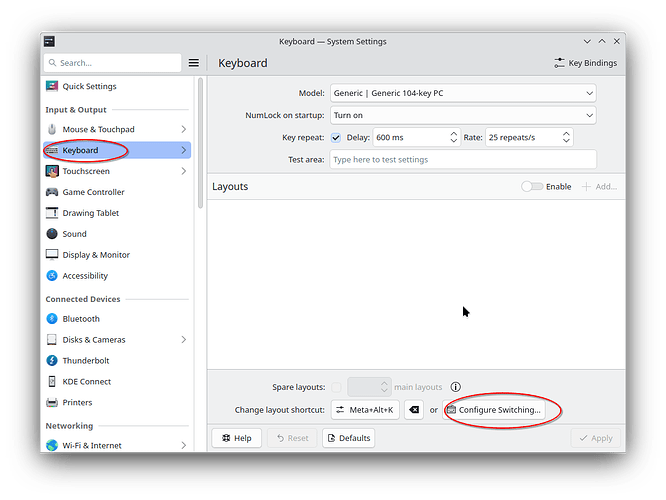The height and width of the screenshot is (500, 666).
Task: Open Sound settings in the sidebar
Action: tap(117, 234)
